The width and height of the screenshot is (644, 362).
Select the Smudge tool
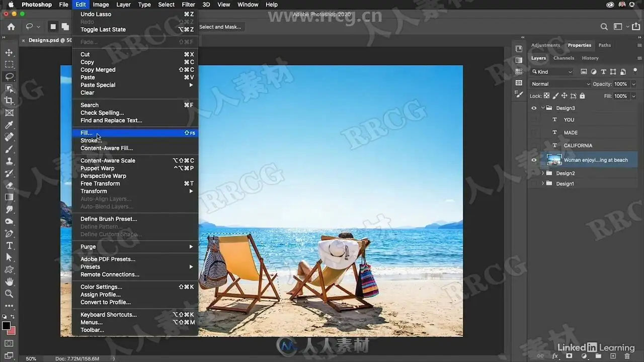point(9,209)
